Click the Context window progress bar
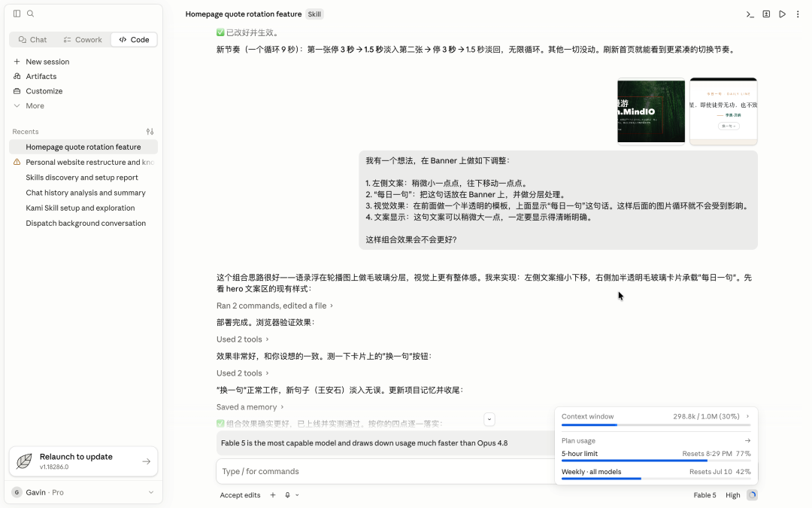The image size is (812, 508). click(656, 425)
